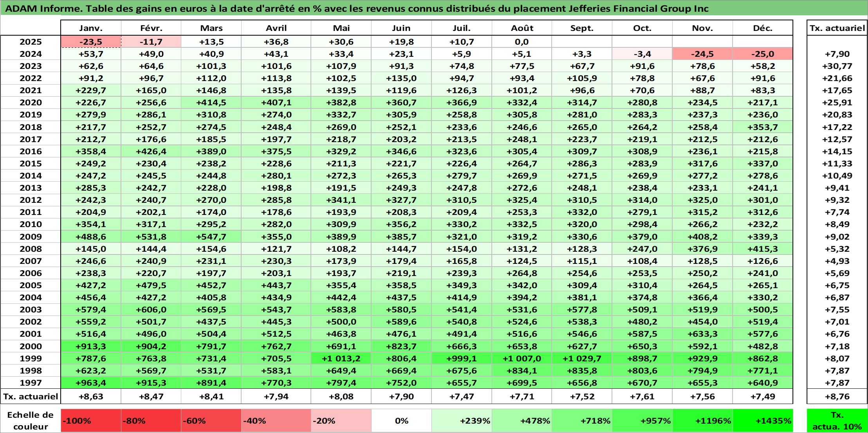Select the bottom Tx. actuariel value +8,63
The height and width of the screenshot is (433, 868).
click(91, 396)
